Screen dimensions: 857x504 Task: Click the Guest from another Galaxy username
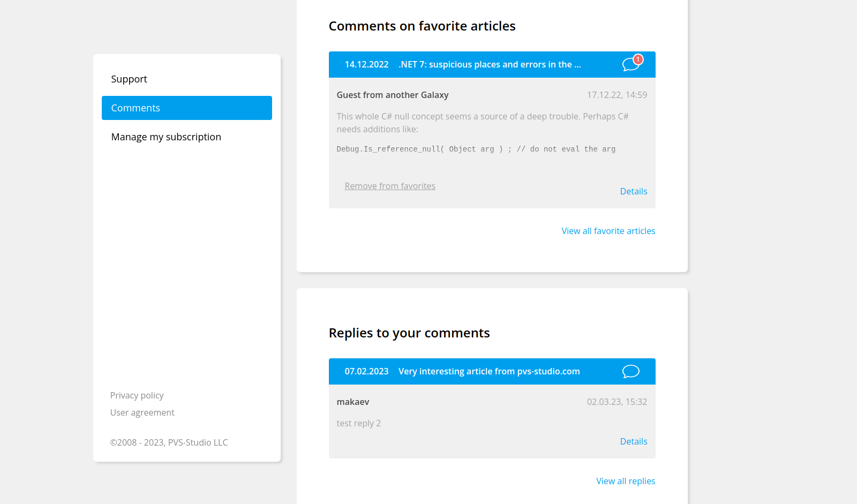(x=393, y=95)
